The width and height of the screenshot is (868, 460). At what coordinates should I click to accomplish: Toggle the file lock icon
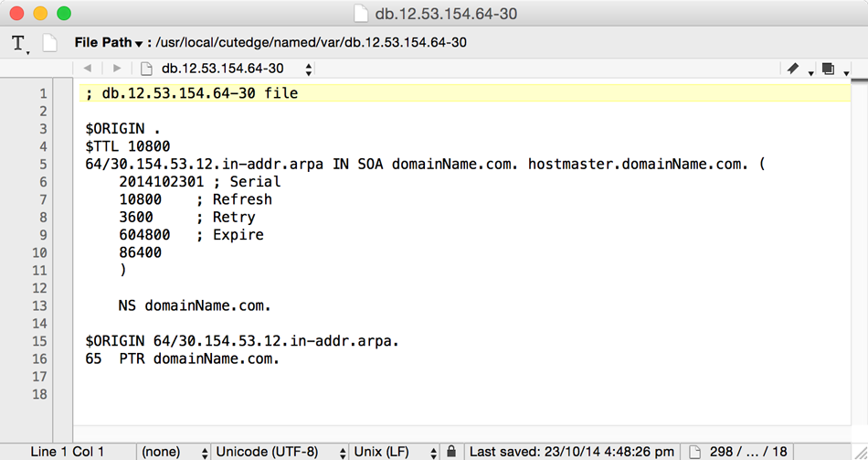(x=451, y=452)
